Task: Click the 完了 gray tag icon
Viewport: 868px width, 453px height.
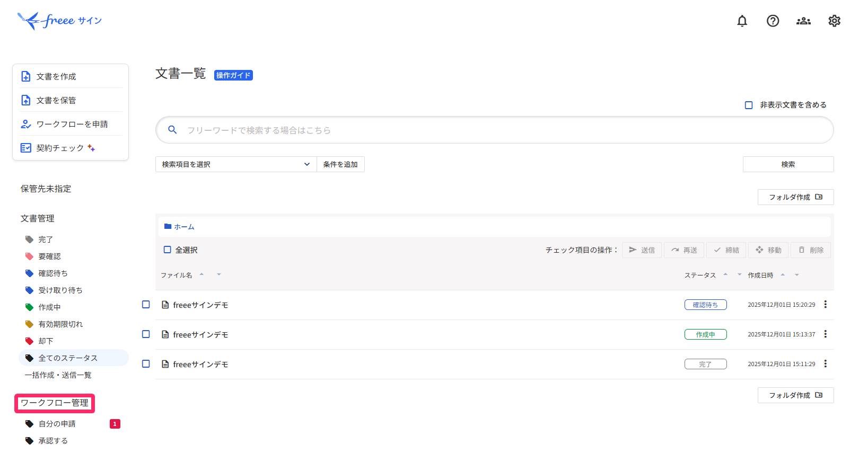Action: click(x=29, y=239)
